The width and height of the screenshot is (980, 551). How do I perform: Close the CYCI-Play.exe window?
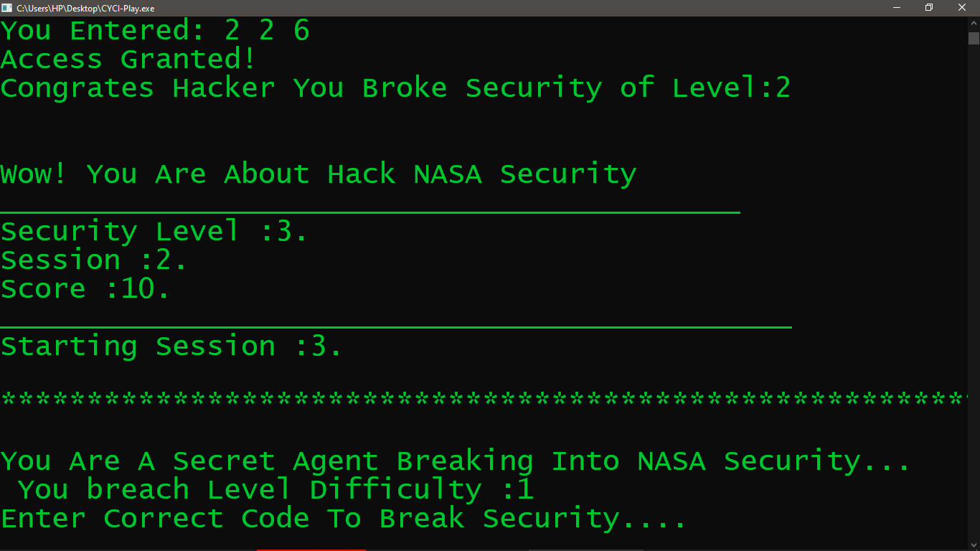[x=963, y=8]
